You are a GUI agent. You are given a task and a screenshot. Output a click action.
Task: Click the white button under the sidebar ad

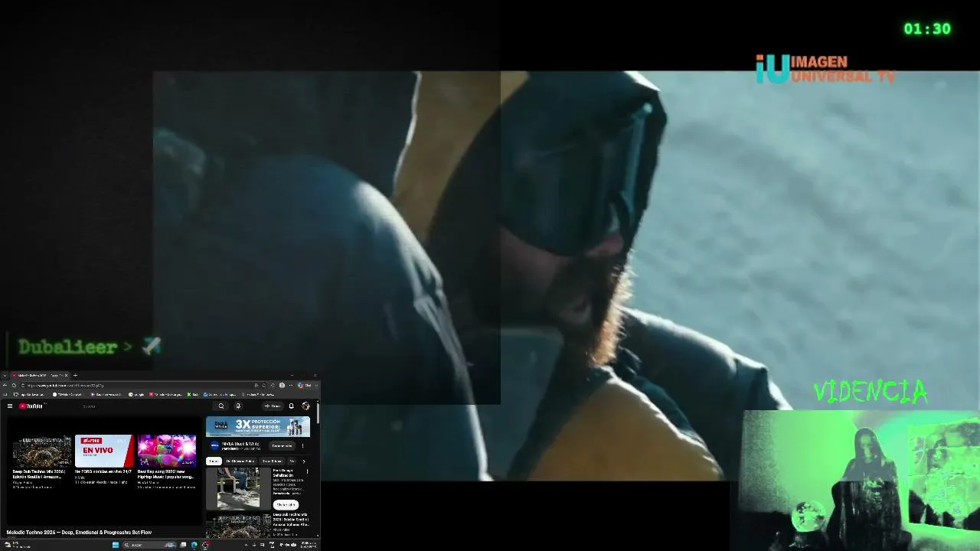tap(286, 505)
